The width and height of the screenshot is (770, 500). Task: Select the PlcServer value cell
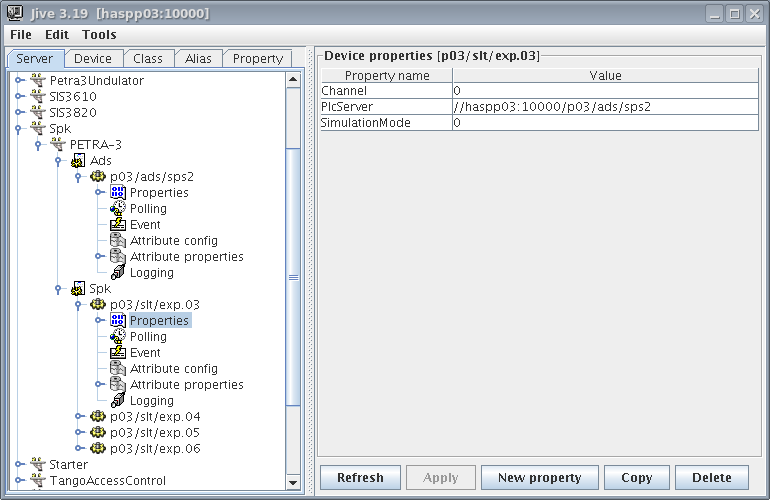(605, 107)
